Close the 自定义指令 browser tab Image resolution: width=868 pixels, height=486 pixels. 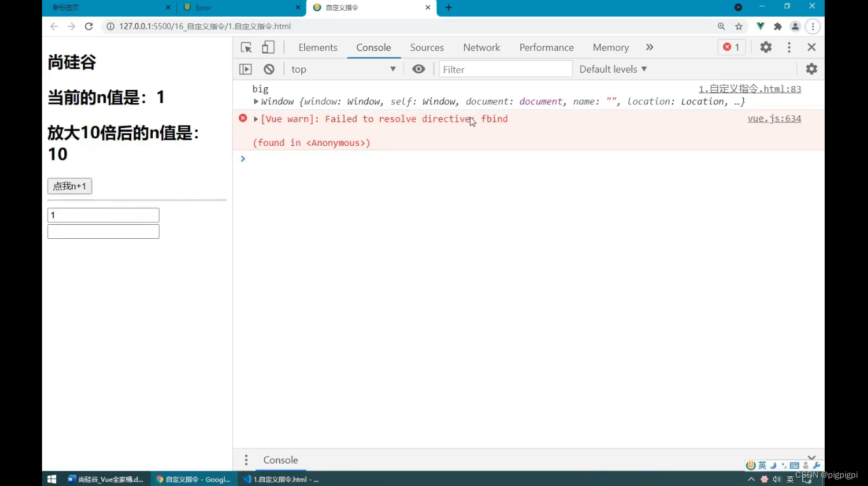(x=428, y=8)
